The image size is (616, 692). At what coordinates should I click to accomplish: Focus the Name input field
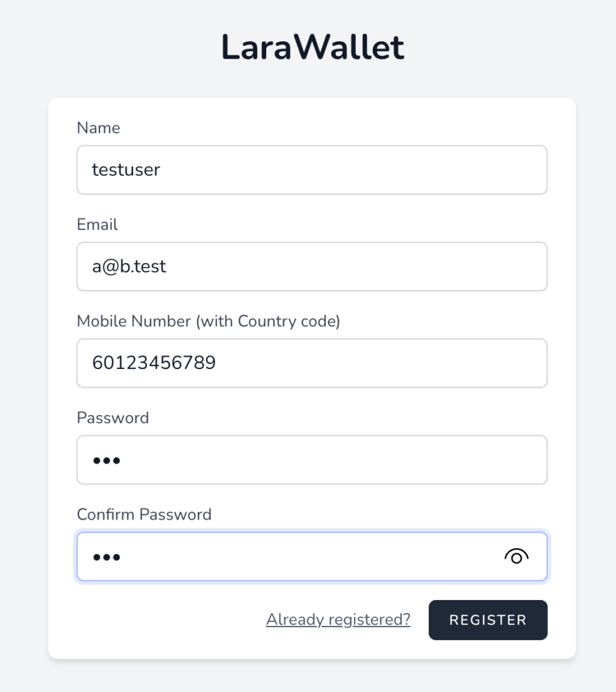pyautogui.click(x=311, y=170)
